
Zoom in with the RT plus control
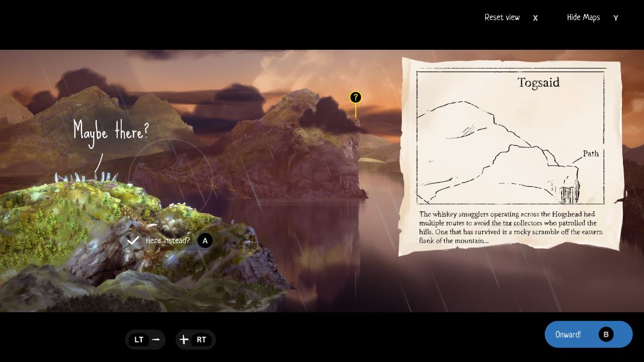196,340
